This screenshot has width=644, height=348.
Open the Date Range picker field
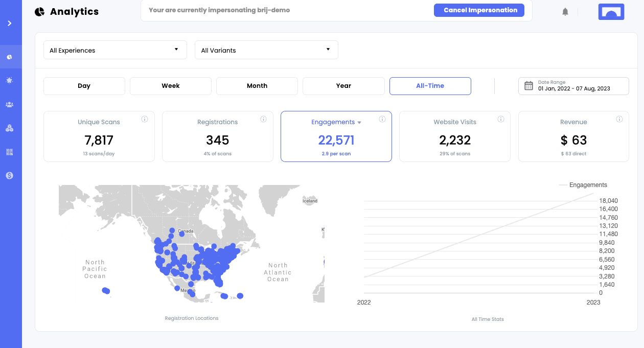click(573, 86)
